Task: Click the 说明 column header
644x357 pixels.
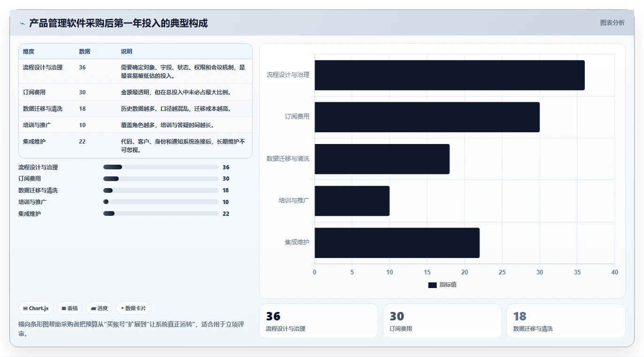Action: point(127,52)
